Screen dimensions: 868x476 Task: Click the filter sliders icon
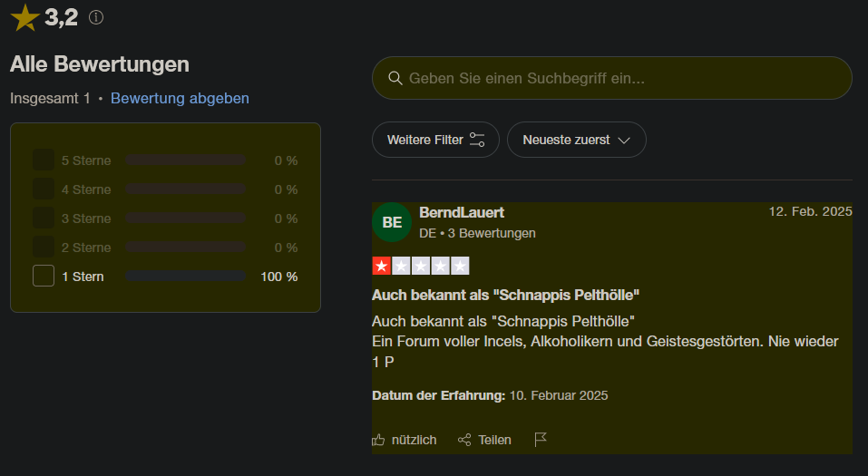click(x=476, y=140)
